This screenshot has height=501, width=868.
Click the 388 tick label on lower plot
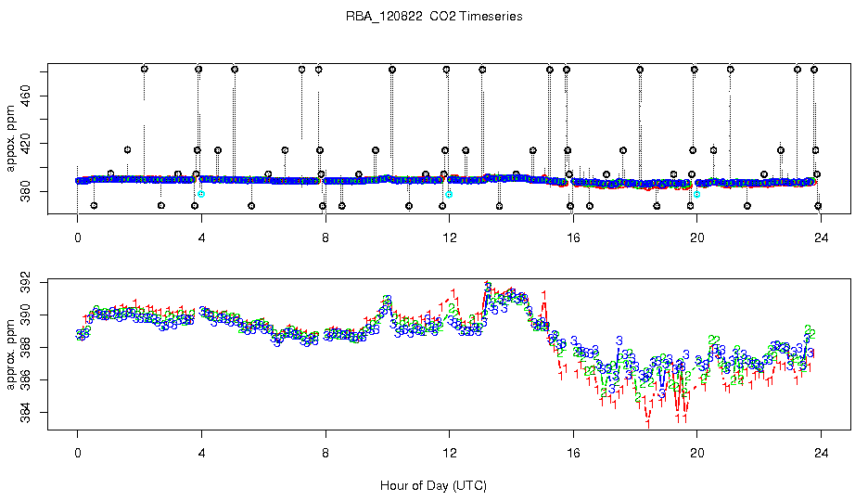click(25, 348)
